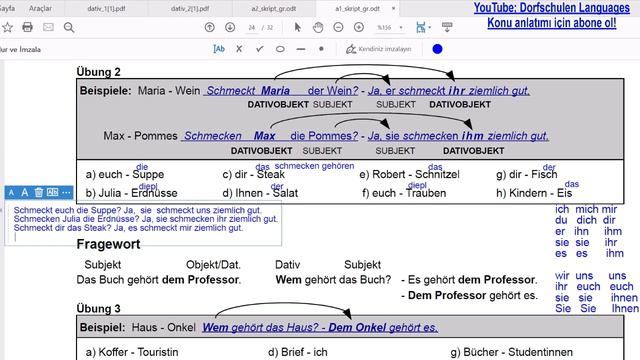
Task: Click the text field conversion icon in annotation bar
Action: (52, 192)
